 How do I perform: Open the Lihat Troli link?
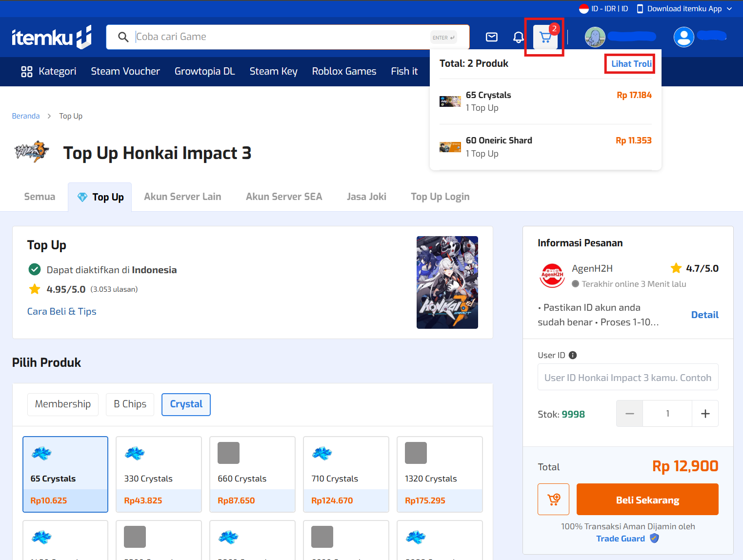pos(631,64)
